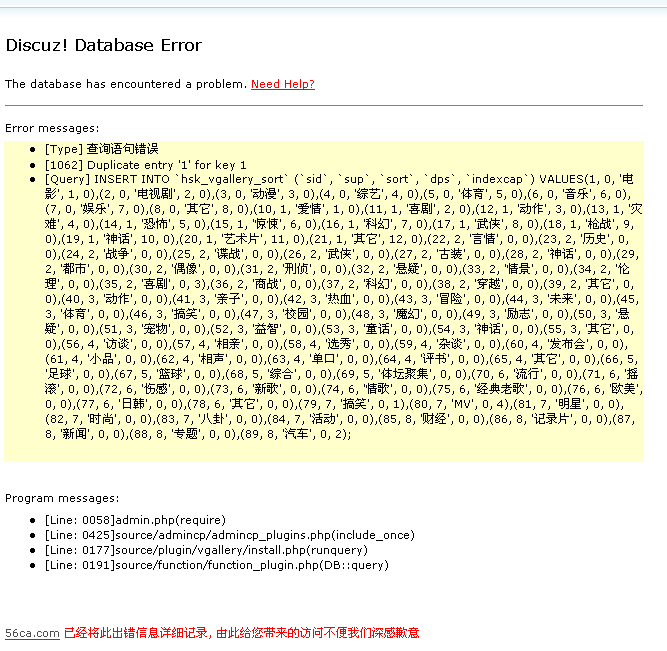Select the Discuz! Database Error heading
The width and height of the screenshot is (667, 651).
(104, 45)
